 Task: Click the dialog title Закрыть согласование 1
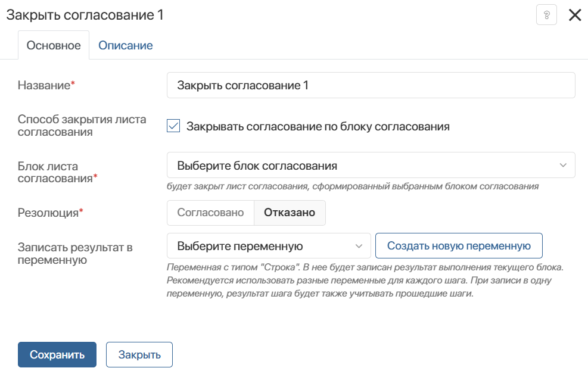point(85,15)
